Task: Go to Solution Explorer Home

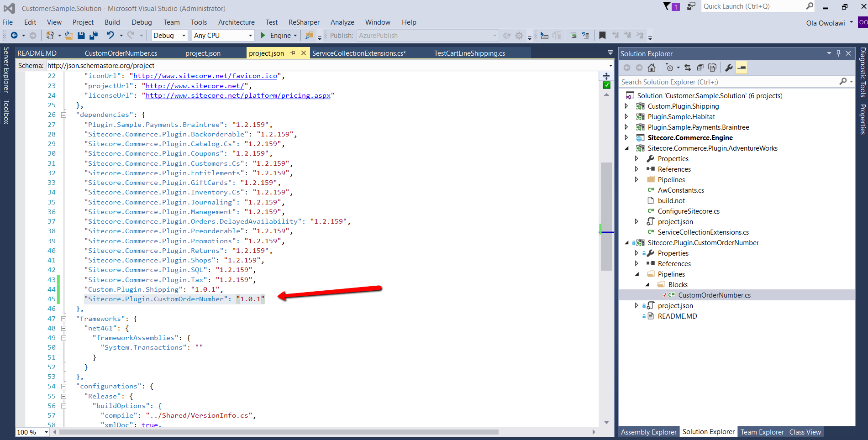Action: pos(652,68)
